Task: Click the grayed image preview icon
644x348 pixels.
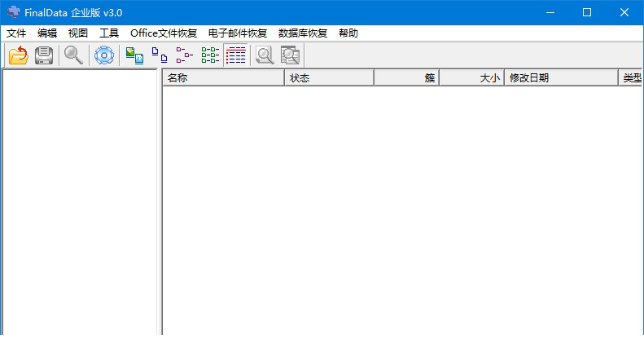Action: tap(290, 55)
